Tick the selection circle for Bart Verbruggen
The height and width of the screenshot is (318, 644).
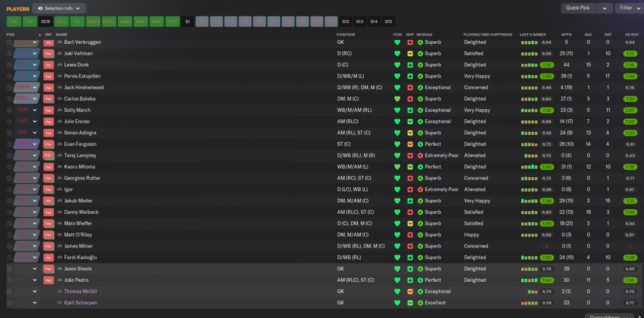coord(10,42)
